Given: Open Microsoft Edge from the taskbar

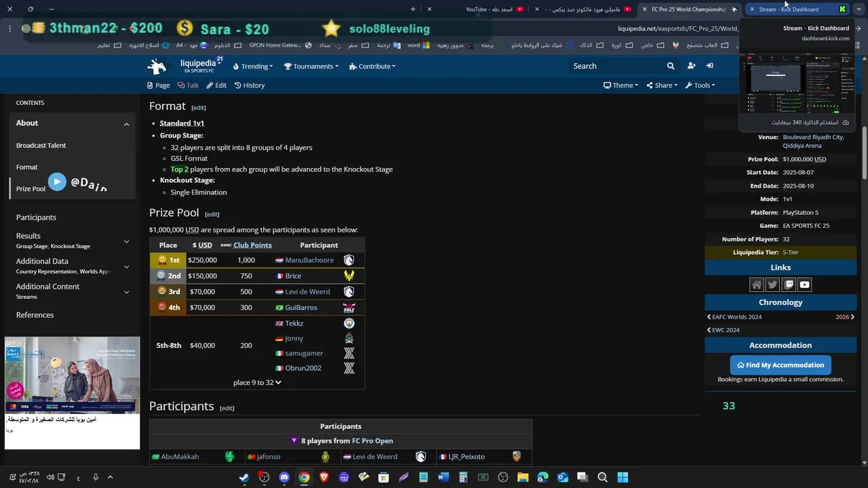Looking at the screenshot, I should point(542,477).
